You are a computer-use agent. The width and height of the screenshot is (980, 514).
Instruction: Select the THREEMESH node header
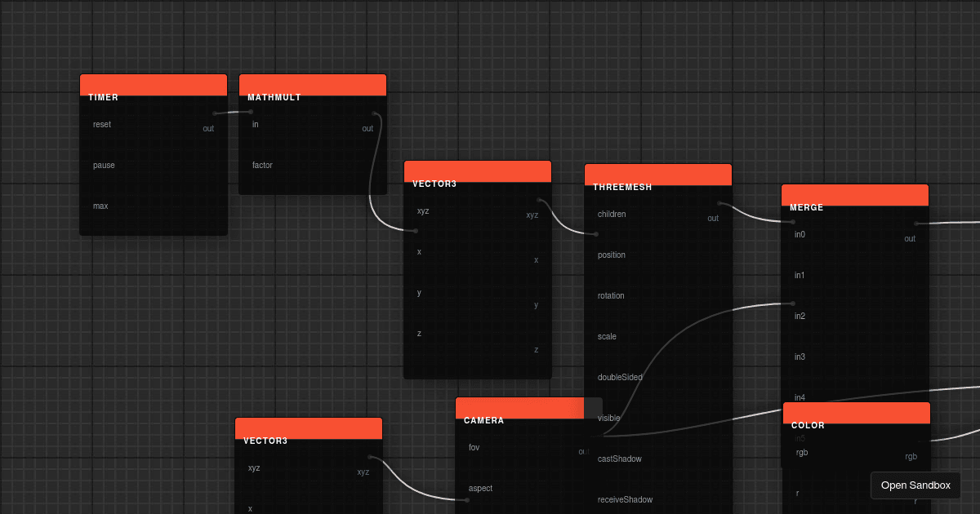pyautogui.click(x=658, y=174)
